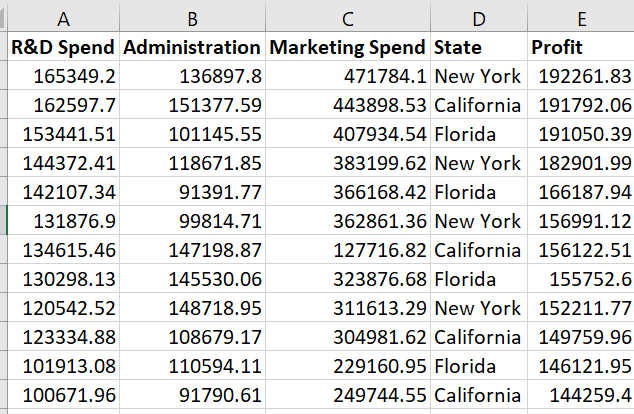
Task: Click the Profit header cell
Action: pos(581,46)
